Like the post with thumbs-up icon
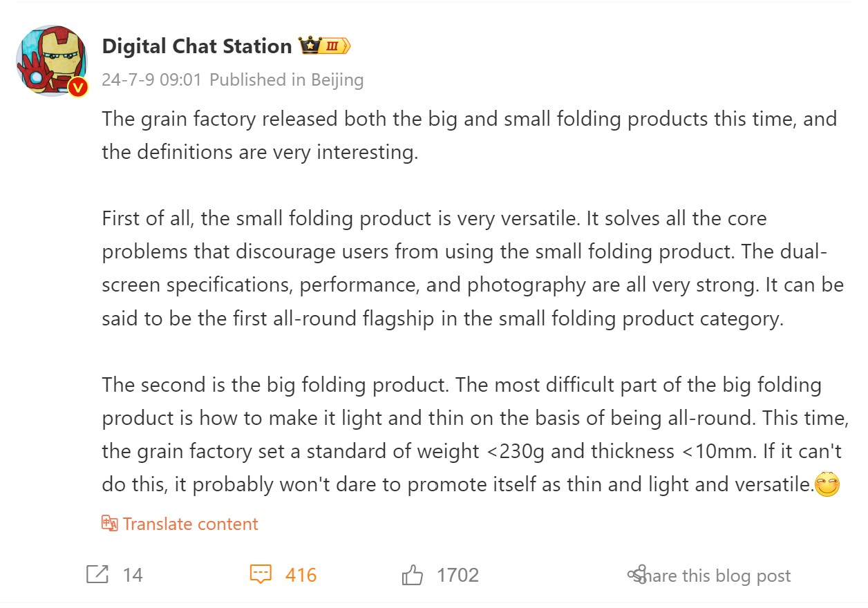The height and width of the screenshot is (608, 868). tap(413, 574)
